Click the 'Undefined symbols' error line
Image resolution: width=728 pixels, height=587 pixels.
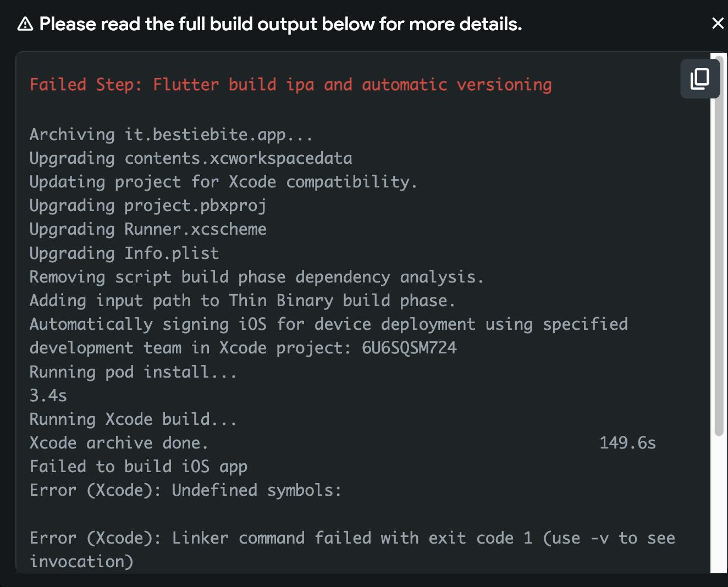[x=185, y=490]
